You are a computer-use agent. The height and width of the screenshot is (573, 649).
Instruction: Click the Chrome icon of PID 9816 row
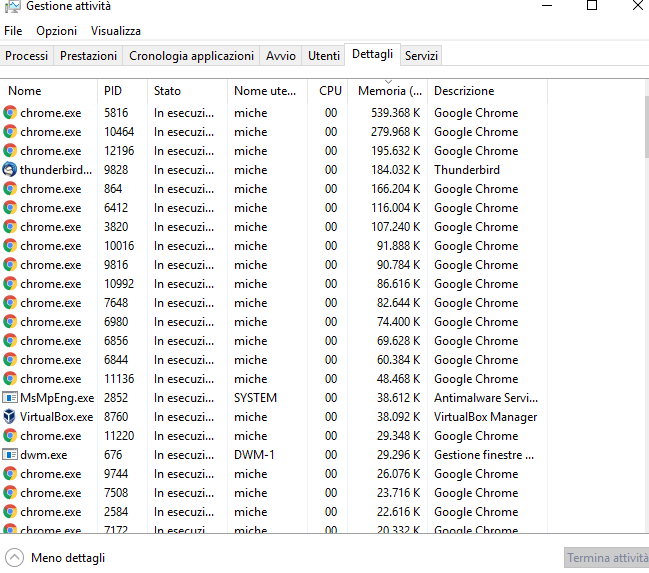click(x=10, y=265)
